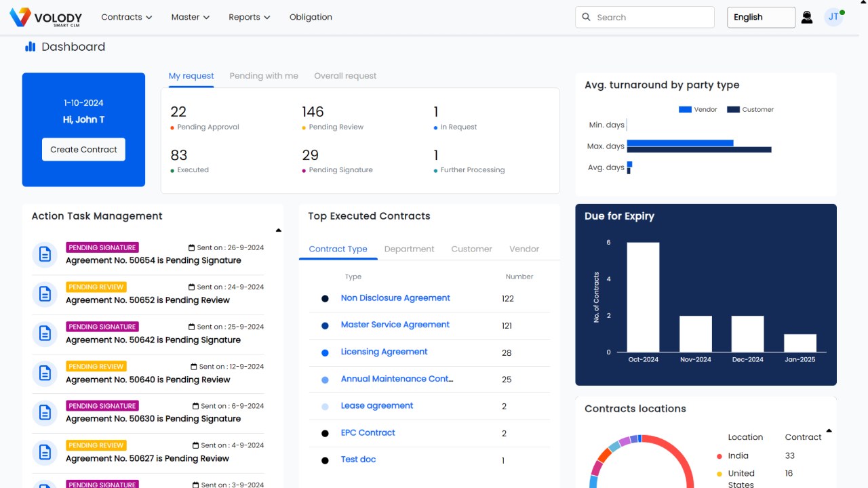
Task: Toggle the Customer legend in turnaround chart
Action: [x=750, y=110]
